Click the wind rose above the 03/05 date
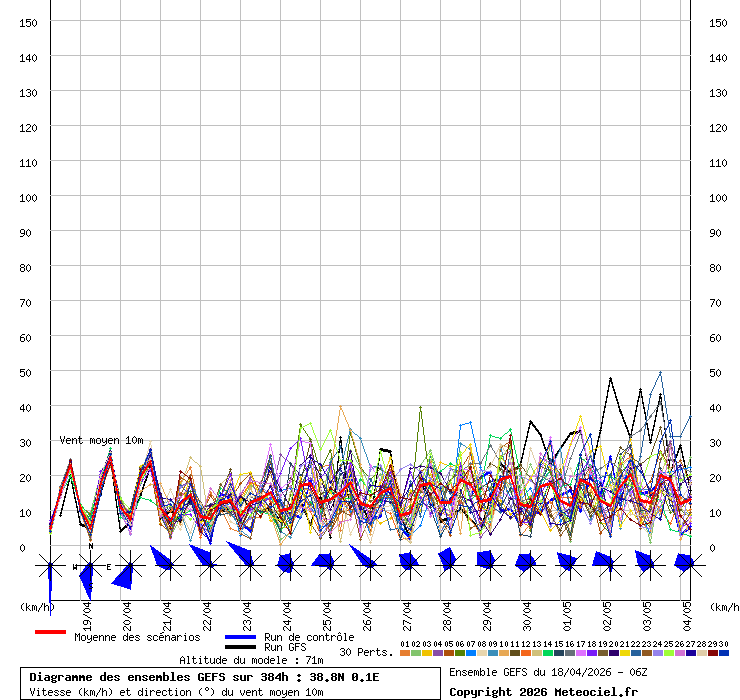The image size is (740, 700). coord(647,565)
